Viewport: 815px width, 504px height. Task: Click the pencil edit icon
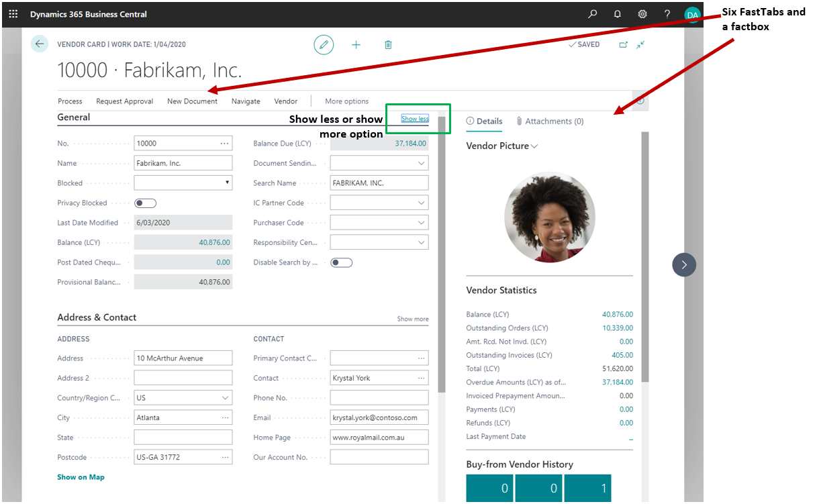tap(324, 45)
